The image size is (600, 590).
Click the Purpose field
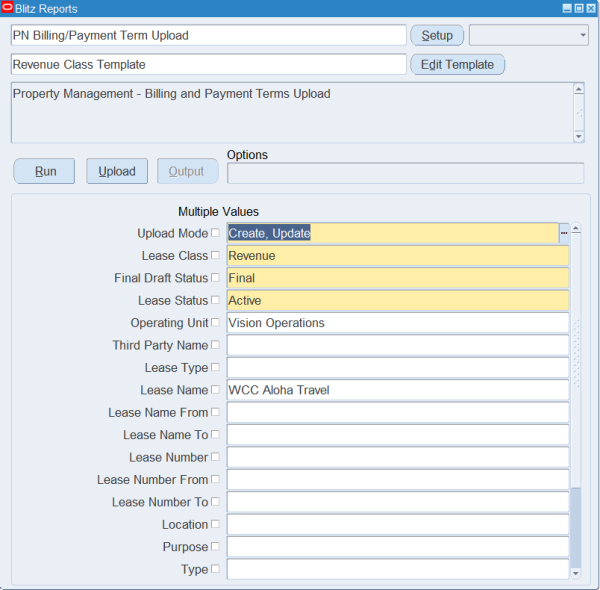tap(398, 546)
